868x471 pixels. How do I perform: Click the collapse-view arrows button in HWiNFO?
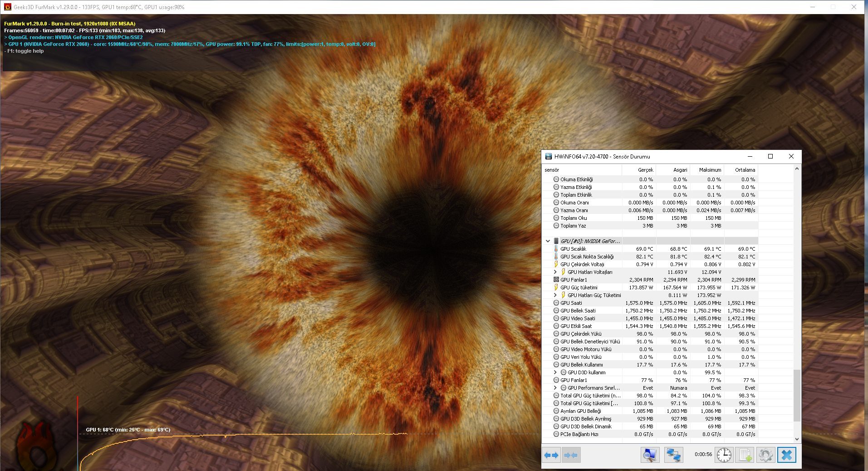[x=571, y=455]
